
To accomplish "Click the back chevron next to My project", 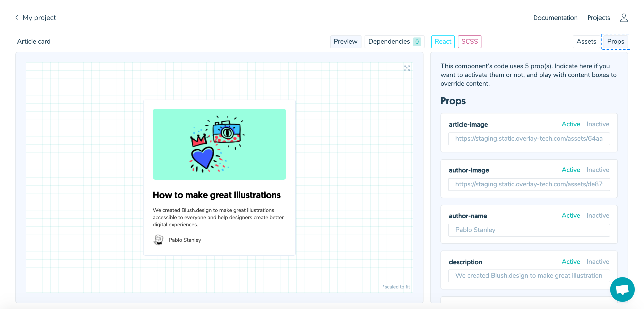I will pyautogui.click(x=17, y=17).
